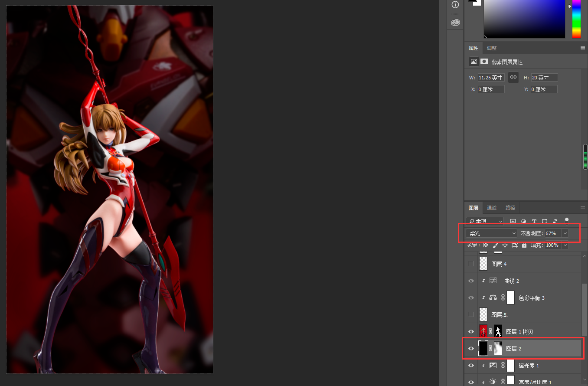Click the W width input field
588x386 pixels.
pos(491,78)
